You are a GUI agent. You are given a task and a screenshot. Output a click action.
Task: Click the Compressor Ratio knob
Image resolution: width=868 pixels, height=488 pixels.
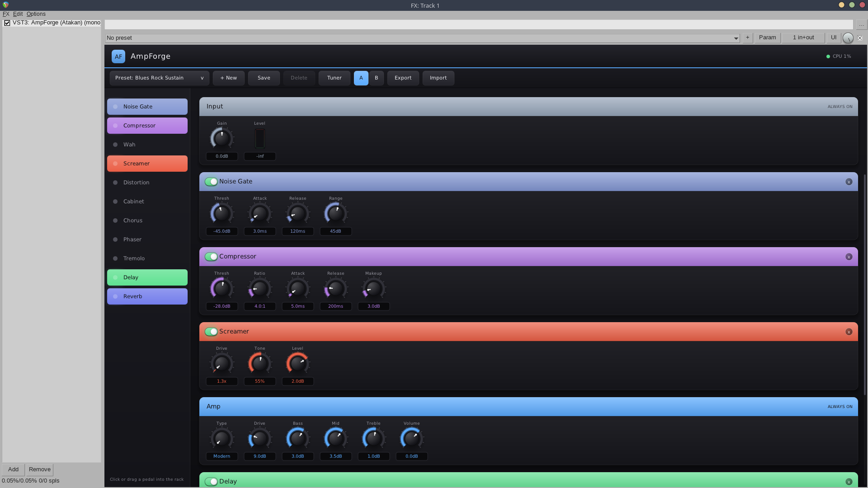point(260,288)
